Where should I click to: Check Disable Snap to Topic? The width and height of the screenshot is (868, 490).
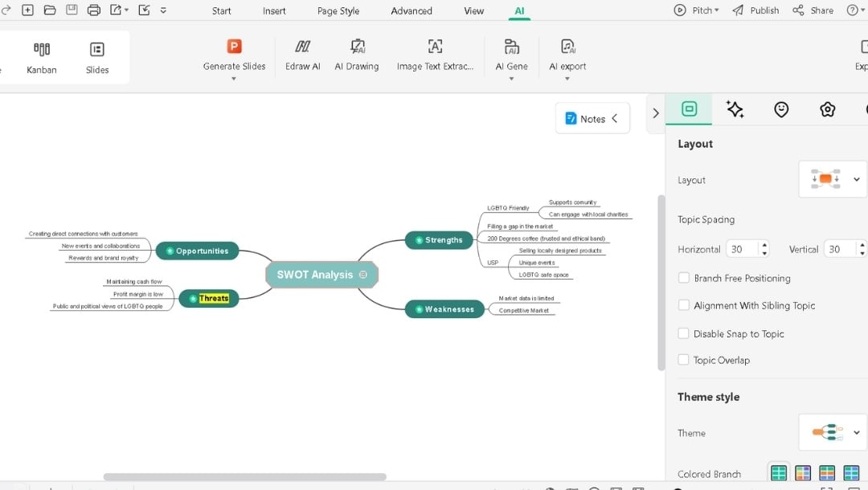pyautogui.click(x=684, y=333)
